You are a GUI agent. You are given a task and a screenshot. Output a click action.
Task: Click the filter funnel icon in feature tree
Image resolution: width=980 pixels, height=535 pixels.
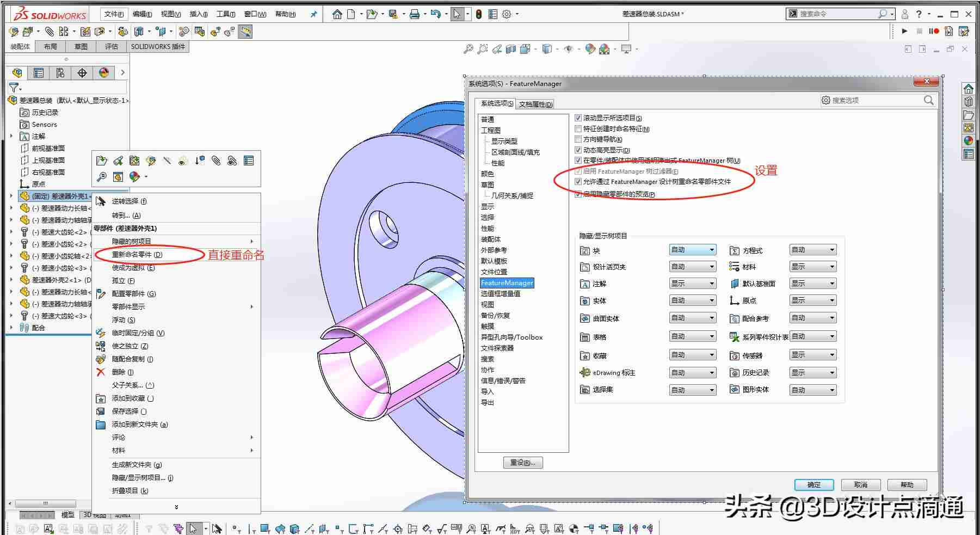click(x=14, y=88)
